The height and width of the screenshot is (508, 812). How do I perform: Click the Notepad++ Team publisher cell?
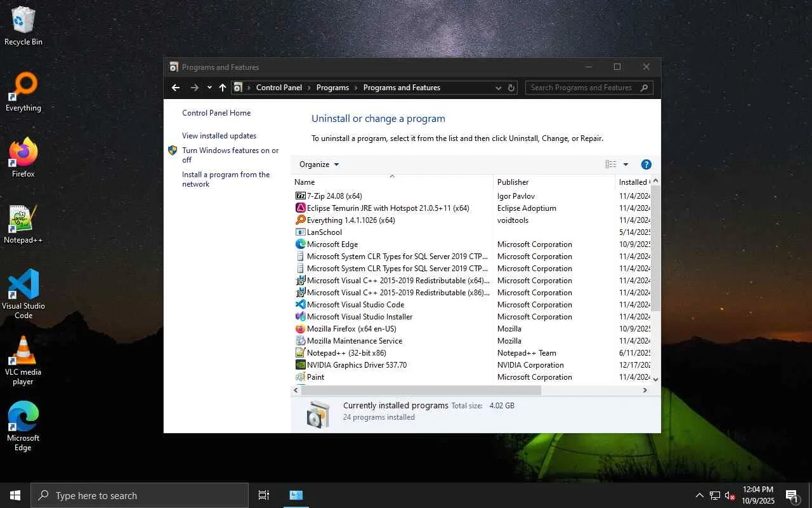[527, 353]
